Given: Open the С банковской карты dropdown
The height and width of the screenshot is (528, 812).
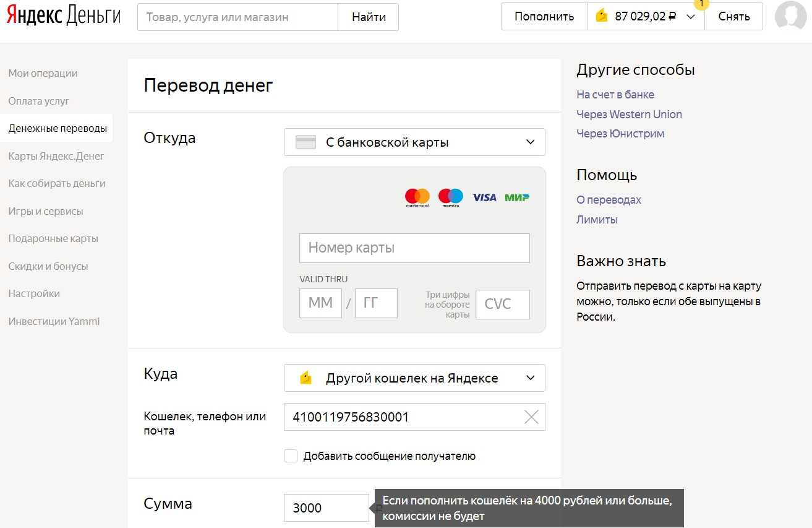Looking at the screenshot, I should click(414, 142).
